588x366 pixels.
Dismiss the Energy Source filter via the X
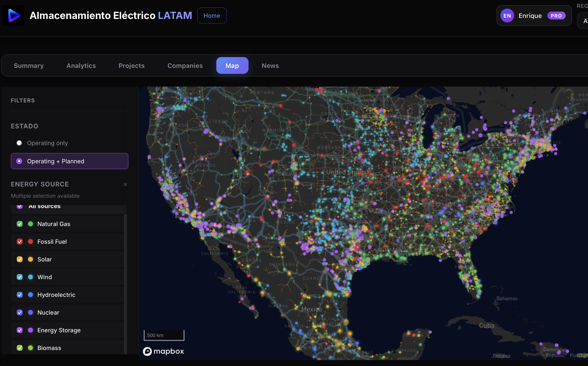pyautogui.click(x=125, y=184)
